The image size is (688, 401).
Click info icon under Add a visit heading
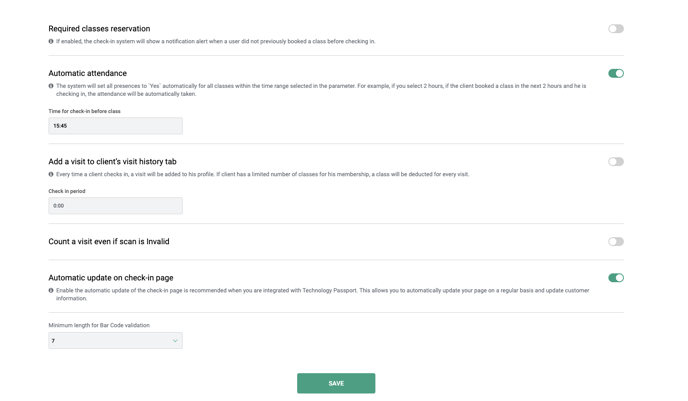pyautogui.click(x=51, y=174)
